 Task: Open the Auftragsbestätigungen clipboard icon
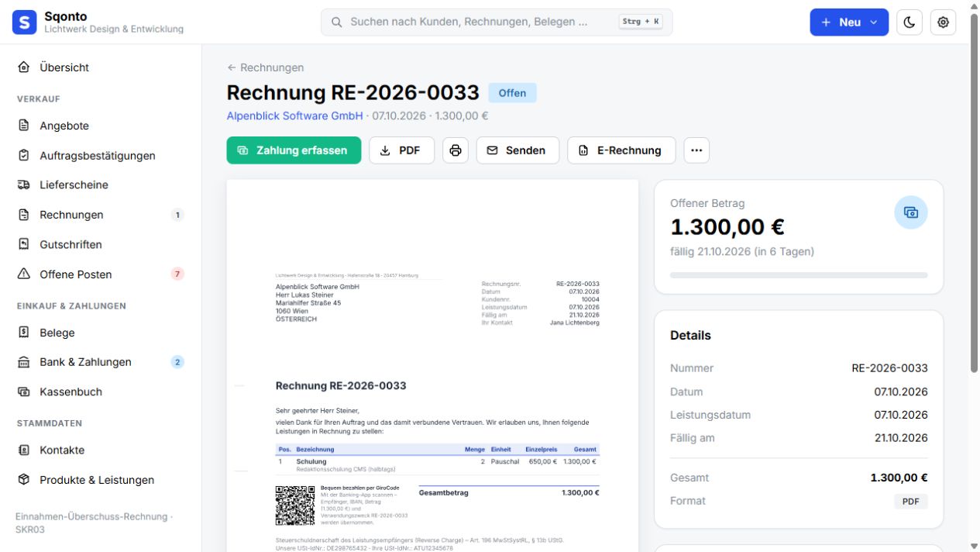(24, 155)
